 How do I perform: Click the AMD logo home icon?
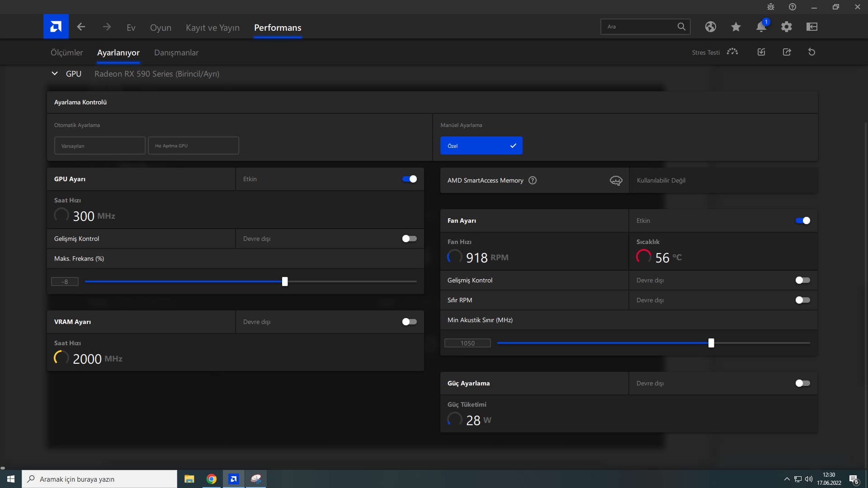(56, 27)
